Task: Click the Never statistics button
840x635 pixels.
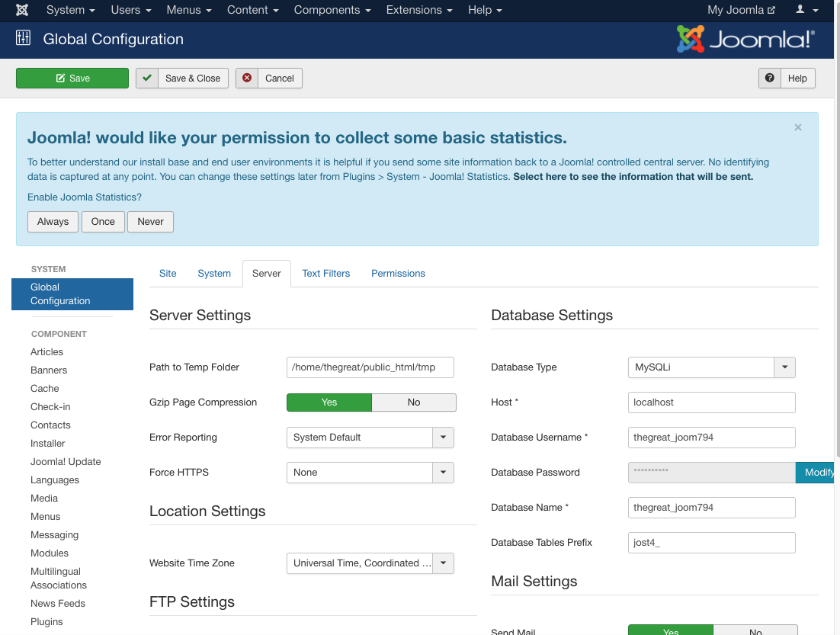Action: click(150, 222)
